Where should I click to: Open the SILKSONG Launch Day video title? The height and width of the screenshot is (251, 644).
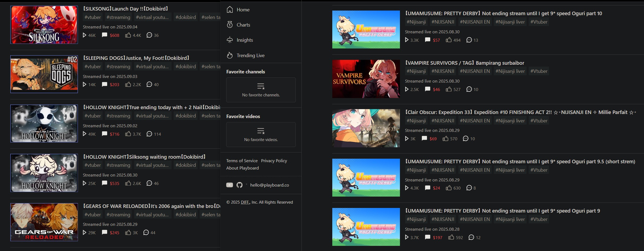coord(126,9)
